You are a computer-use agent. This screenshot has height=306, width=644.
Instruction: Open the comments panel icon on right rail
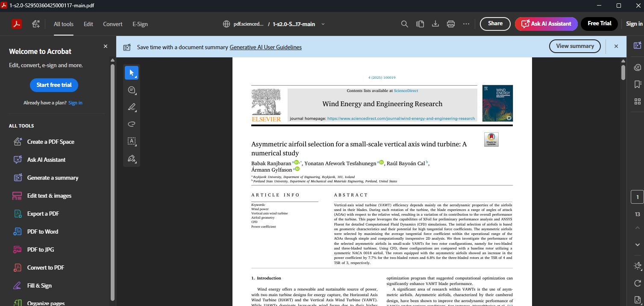click(x=638, y=67)
